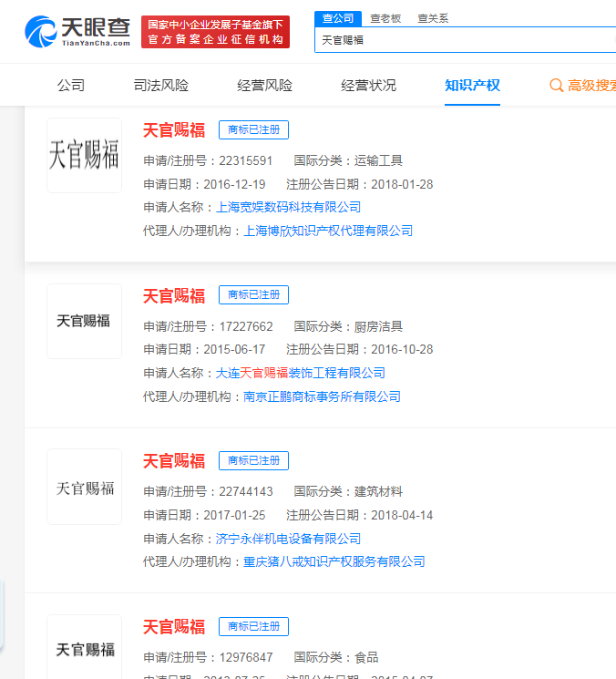Image resolution: width=616 pixels, height=679 pixels.
Task: Switch to the 查关系 search tab
Action: pos(433,18)
